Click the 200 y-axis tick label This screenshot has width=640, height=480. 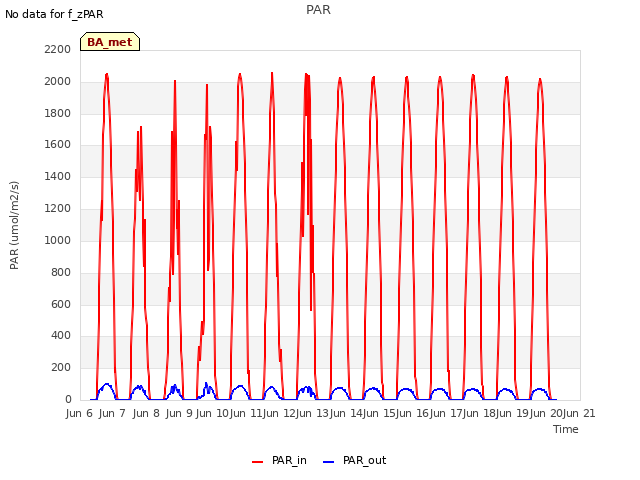61,367
